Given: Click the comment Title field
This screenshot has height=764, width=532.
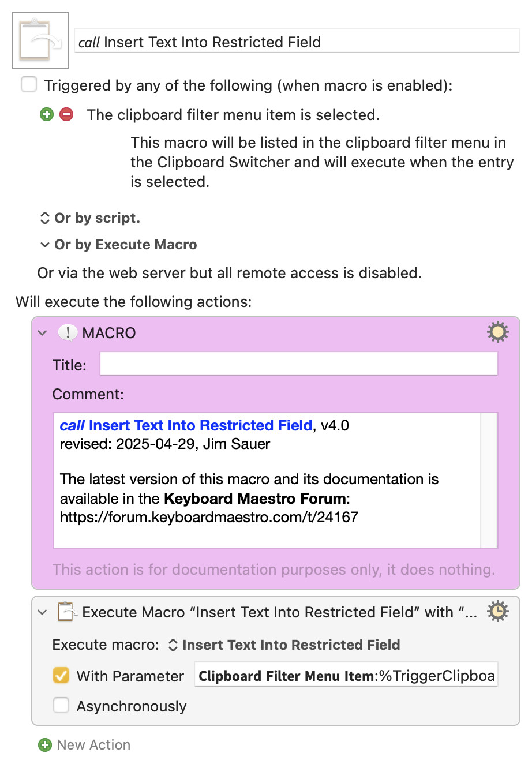Looking at the screenshot, I should pos(299,364).
